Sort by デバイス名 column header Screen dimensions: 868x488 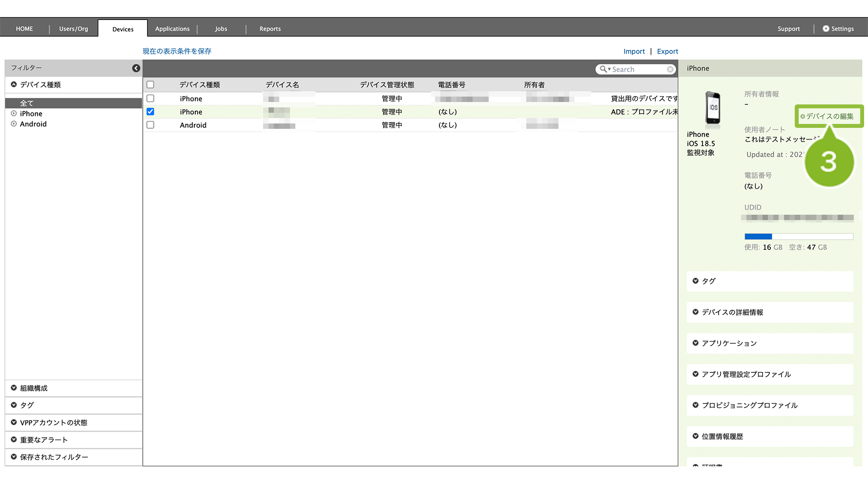click(282, 85)
